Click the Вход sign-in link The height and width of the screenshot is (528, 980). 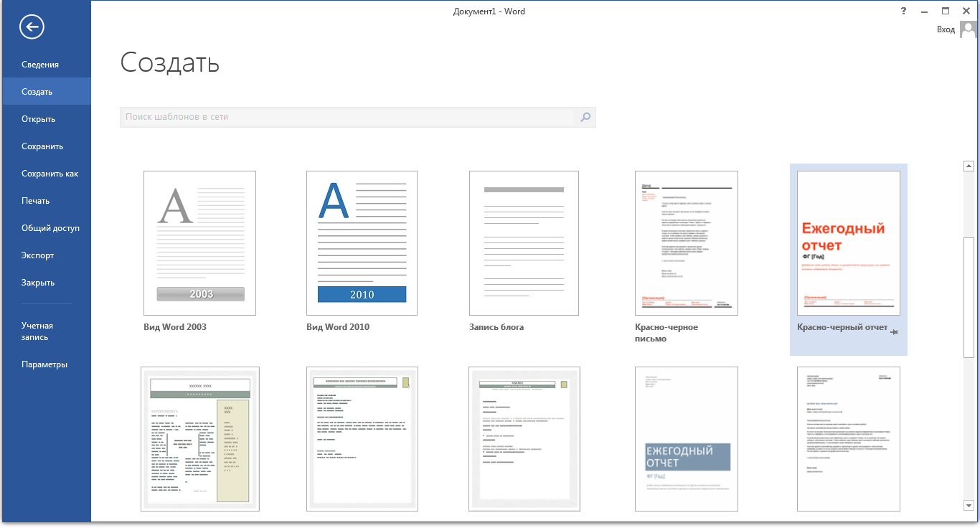click(x=946, y=29)
